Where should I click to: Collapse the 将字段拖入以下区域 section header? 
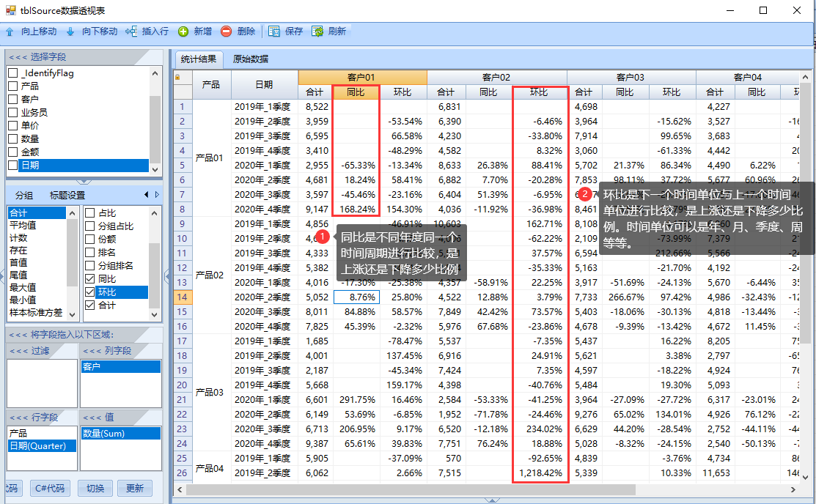[x=84, y=335]
